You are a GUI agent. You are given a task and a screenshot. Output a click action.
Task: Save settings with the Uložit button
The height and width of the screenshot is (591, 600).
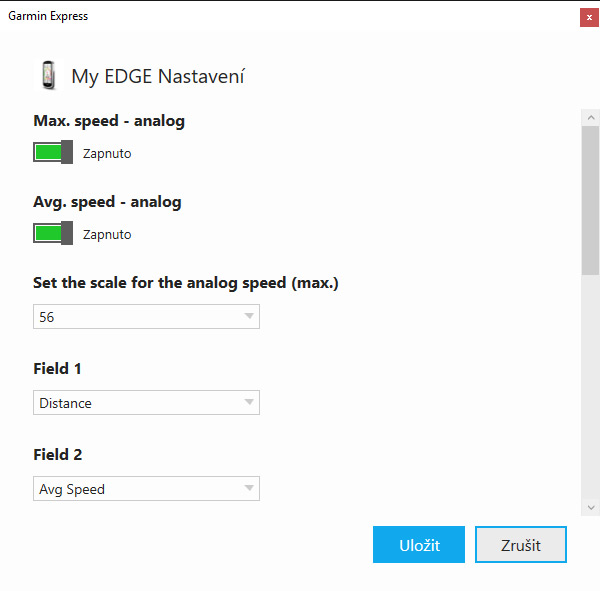(419, 545)
